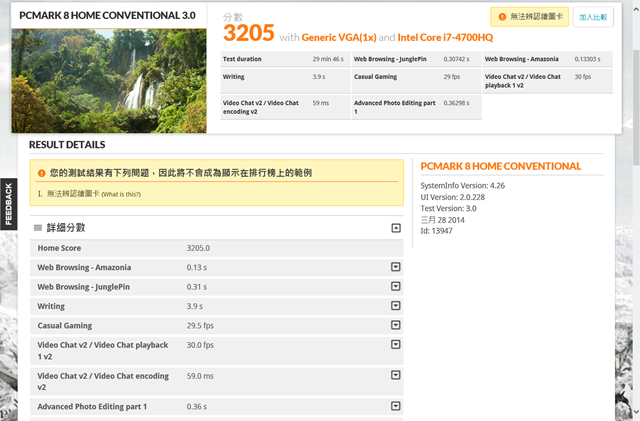Click the Web Browsing - JunglePin 0.31 s value

point(197,287)
